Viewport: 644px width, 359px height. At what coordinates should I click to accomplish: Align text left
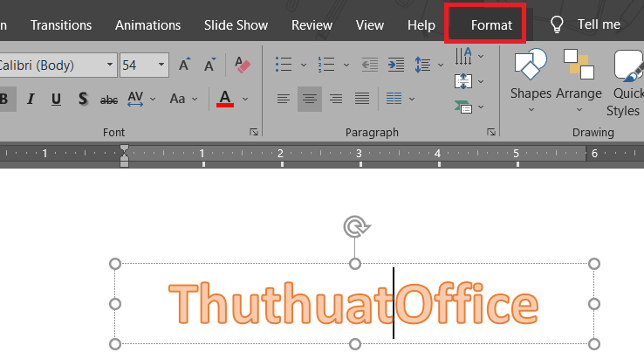tap(284, 99)
